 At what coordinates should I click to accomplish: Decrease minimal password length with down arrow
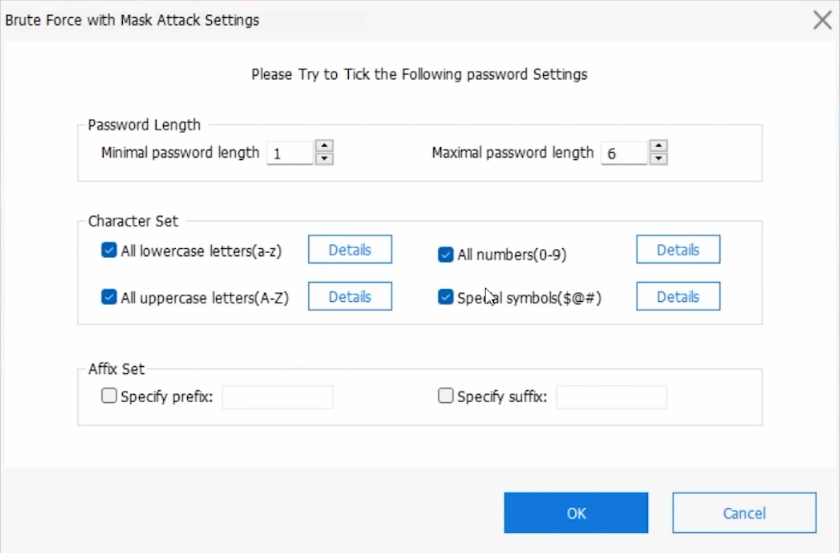pyautogui.click(x=324, y=158)
